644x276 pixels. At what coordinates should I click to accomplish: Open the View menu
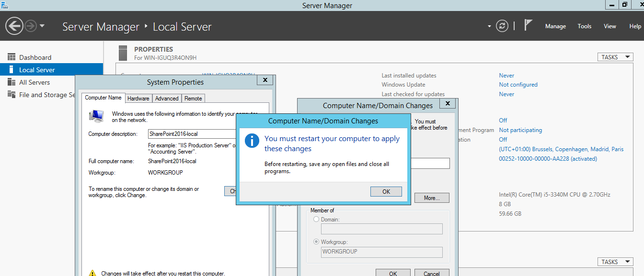tap(609, 26)
